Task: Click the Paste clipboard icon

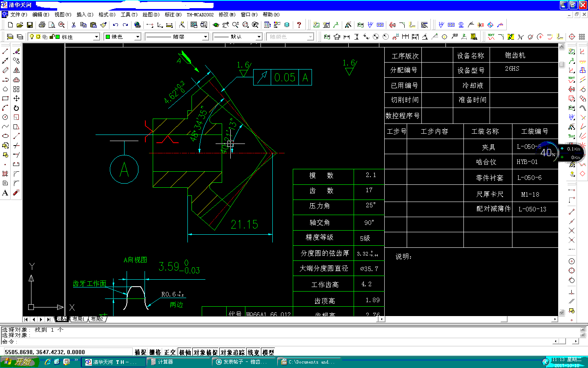Action: pyautogui.click(x=94, y=25)
